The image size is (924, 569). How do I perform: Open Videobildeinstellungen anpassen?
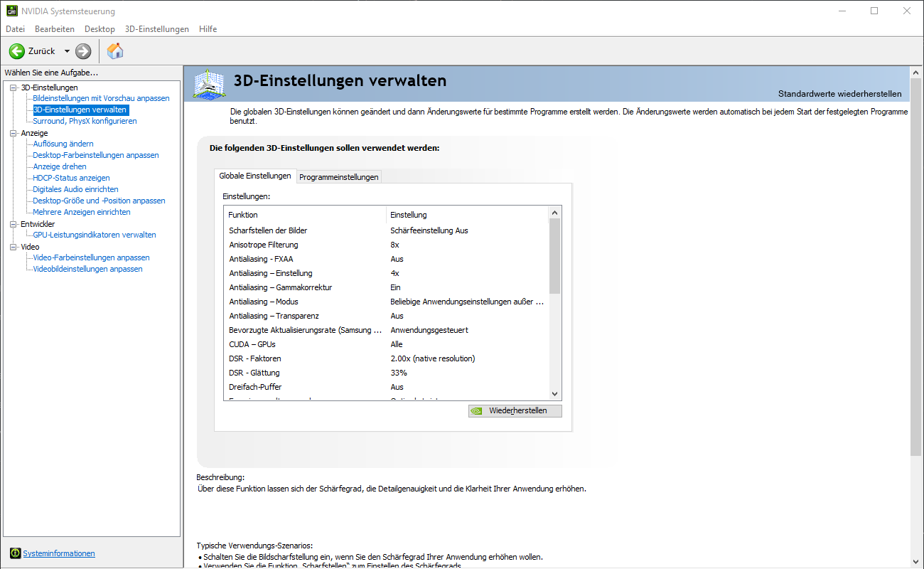coord(87,269)
